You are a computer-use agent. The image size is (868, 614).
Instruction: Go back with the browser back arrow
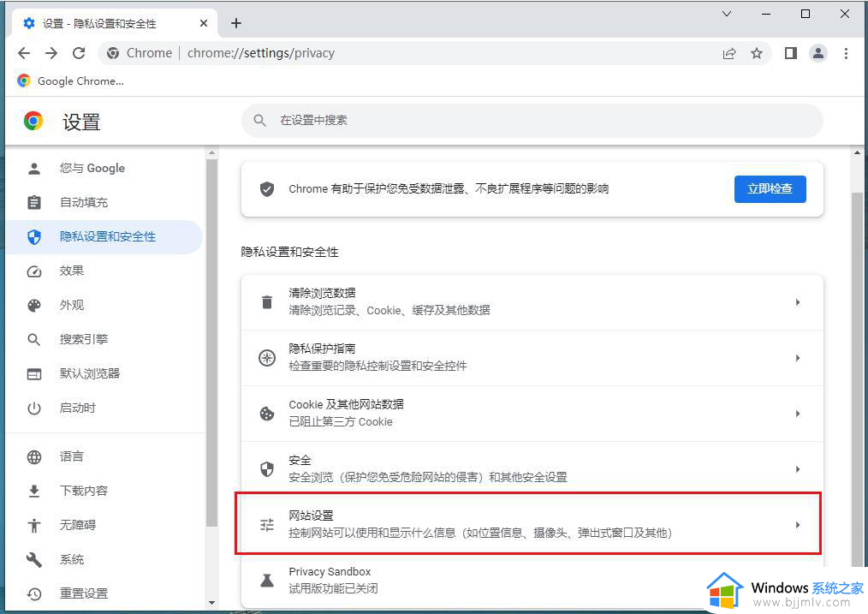(x=24, y=53)
